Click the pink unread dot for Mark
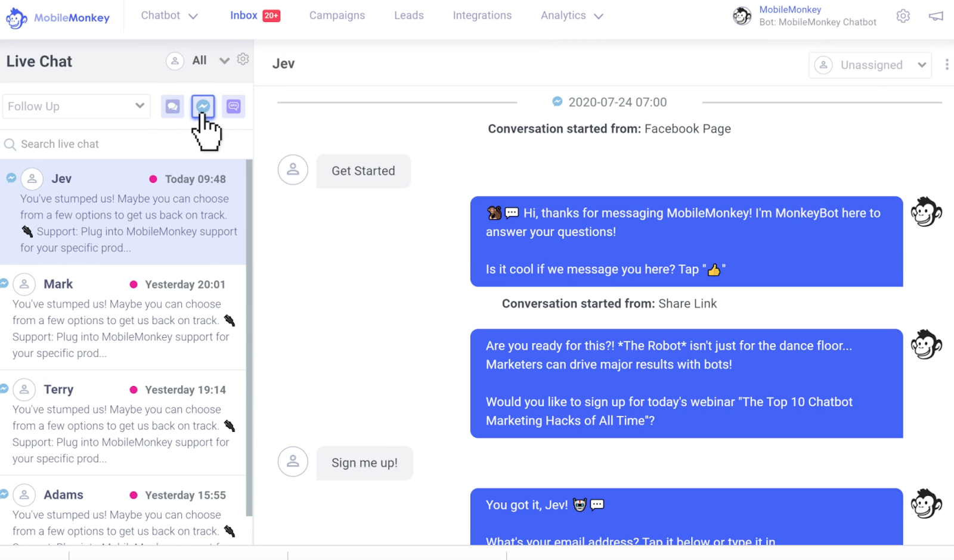Image resolution: width=954 pixels, height=560 pixels. [134, 284]
